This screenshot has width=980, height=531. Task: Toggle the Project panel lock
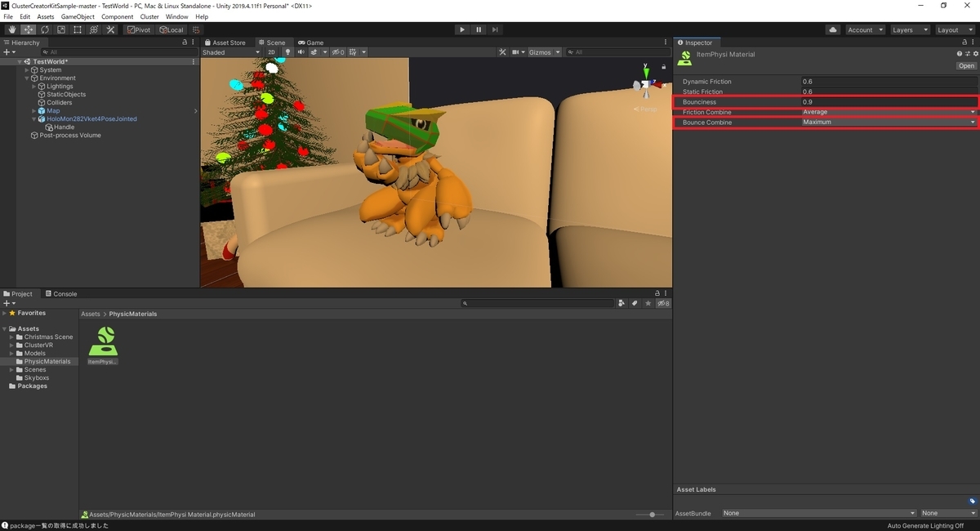pyautogui.click(x=657, y=293)
